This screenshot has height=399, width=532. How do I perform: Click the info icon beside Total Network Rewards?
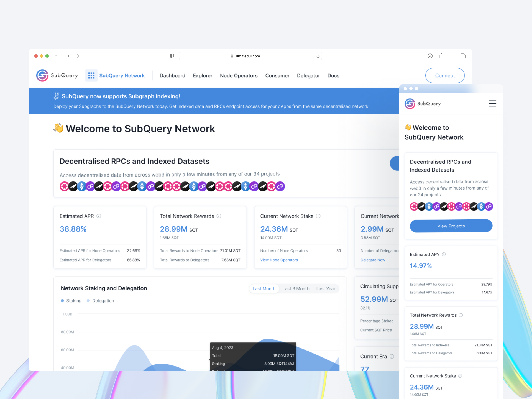pyautogui.click(x=219, y=216)
